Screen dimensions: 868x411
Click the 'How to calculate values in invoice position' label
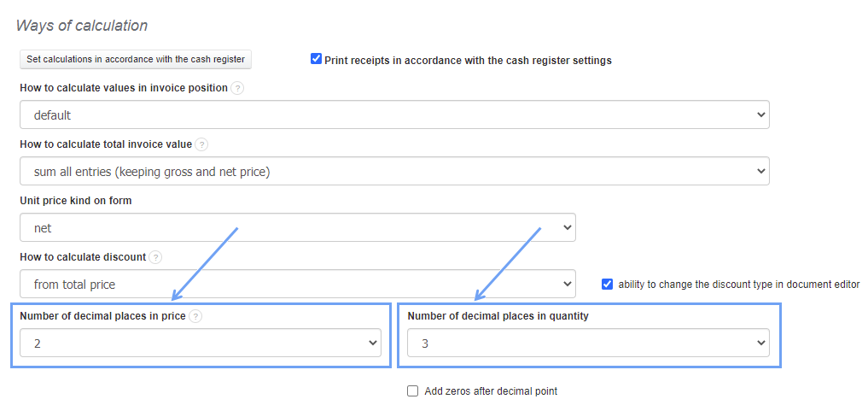124,88
